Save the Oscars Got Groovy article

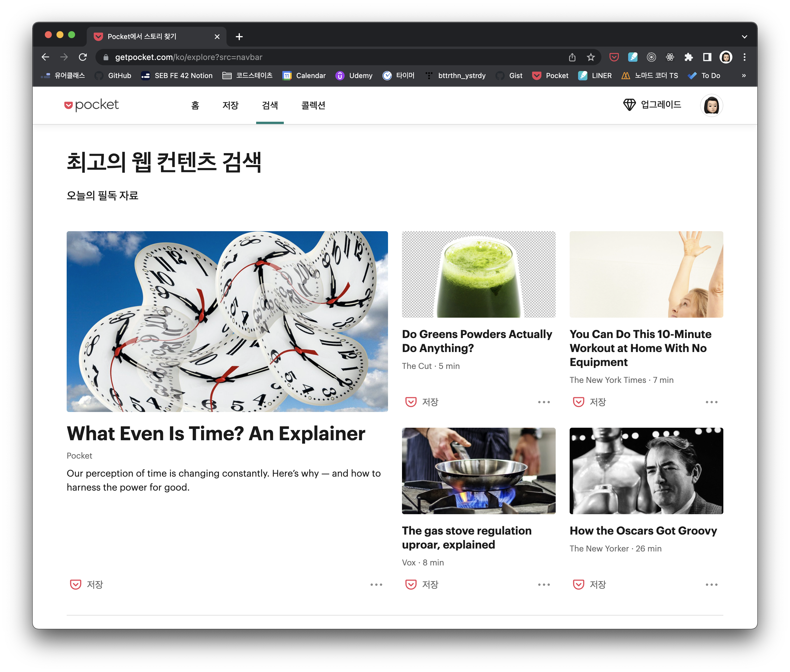pyautogui.click(x=589, y=584)
